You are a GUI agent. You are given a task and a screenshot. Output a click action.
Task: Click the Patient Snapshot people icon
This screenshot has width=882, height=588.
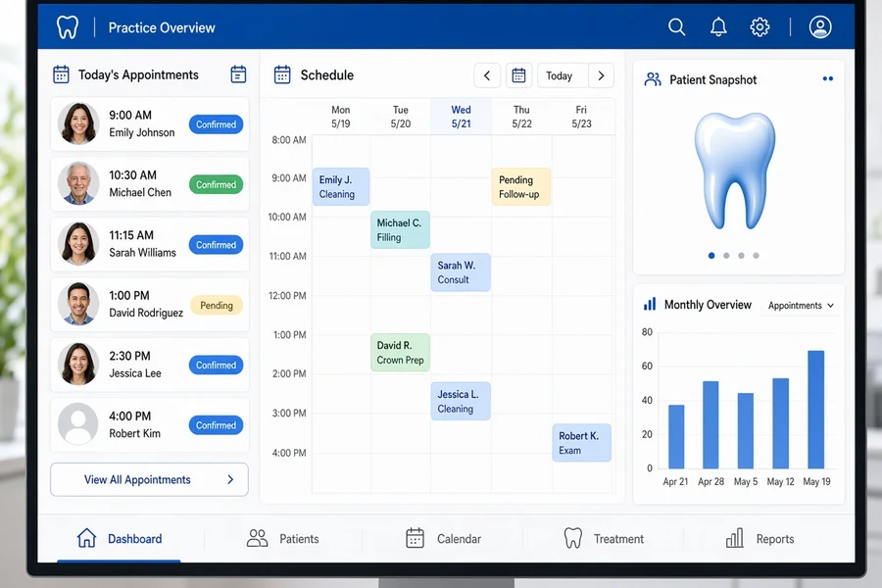653,79
